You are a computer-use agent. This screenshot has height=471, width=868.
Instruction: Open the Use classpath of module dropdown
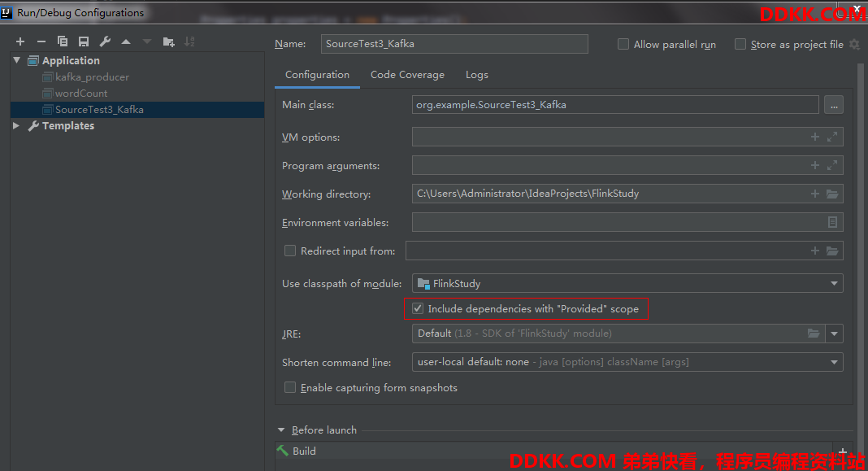pos(834,283)
